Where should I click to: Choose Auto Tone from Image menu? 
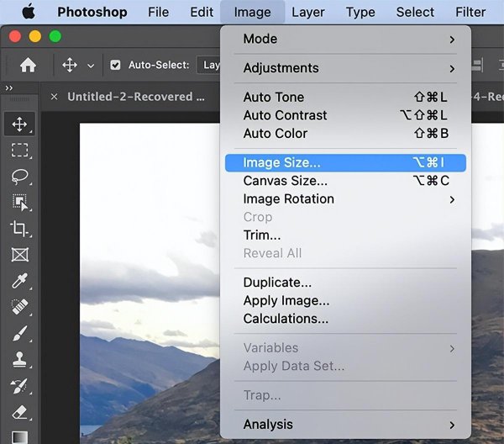click(x=345, y=98)
